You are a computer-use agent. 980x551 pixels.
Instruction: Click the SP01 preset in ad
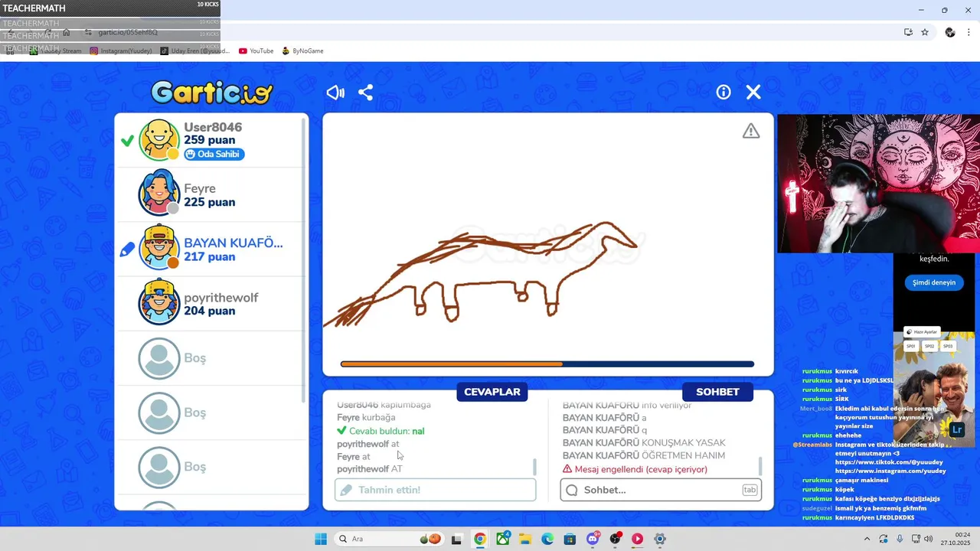click(911, 346)
